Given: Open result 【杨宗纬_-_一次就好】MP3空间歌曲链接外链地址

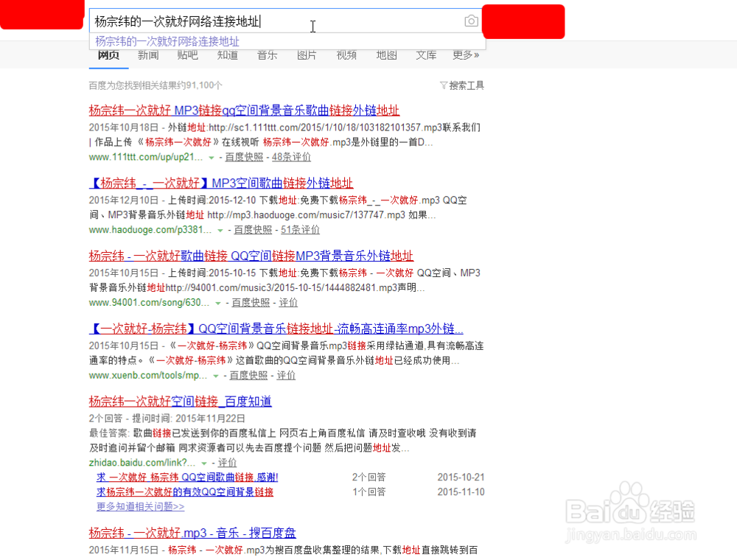Looking at the screenshot, I should pos(221,183).
